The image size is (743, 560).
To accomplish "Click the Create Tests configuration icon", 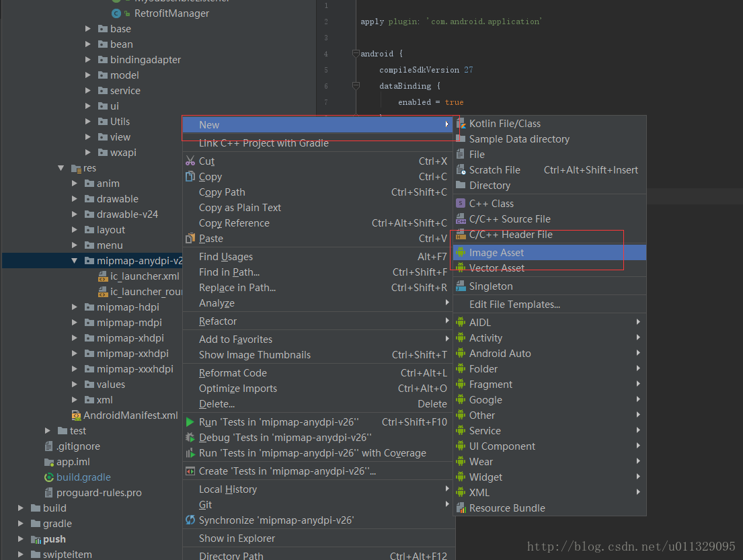I will click(x=190, y=471).
